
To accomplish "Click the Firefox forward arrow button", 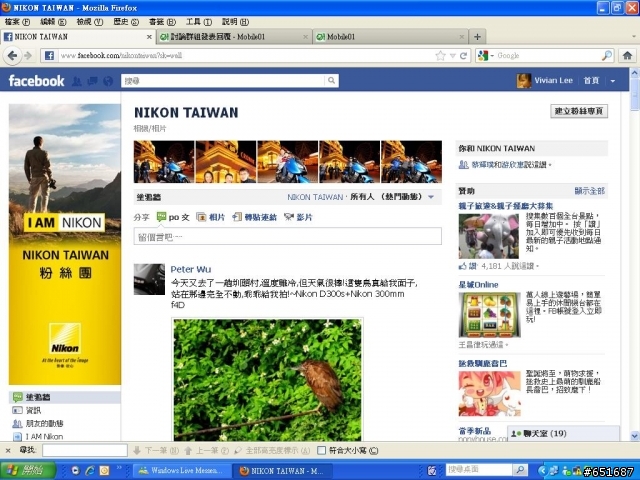I will (x=28, y=56).
